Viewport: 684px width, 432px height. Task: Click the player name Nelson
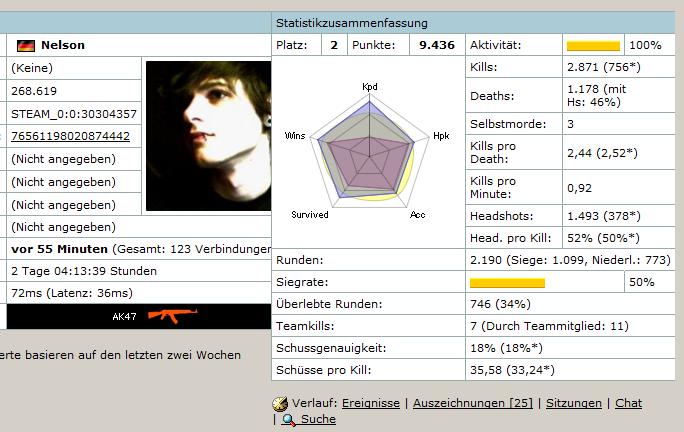(63, 45)
